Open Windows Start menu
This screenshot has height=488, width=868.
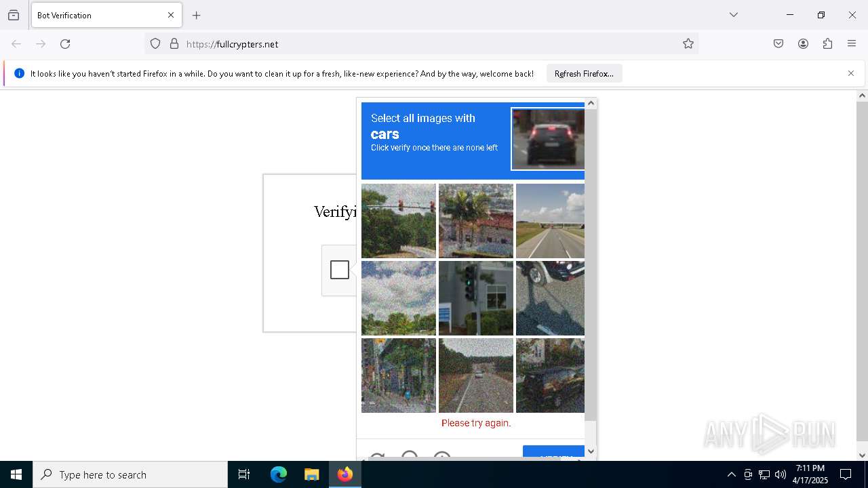(x=16, y=474)
